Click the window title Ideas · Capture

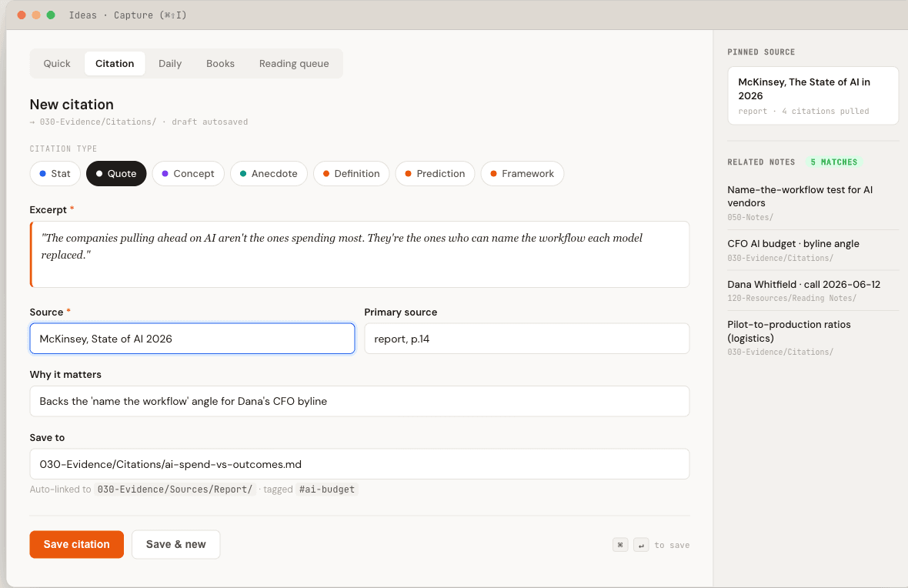[x=128, y=15]
